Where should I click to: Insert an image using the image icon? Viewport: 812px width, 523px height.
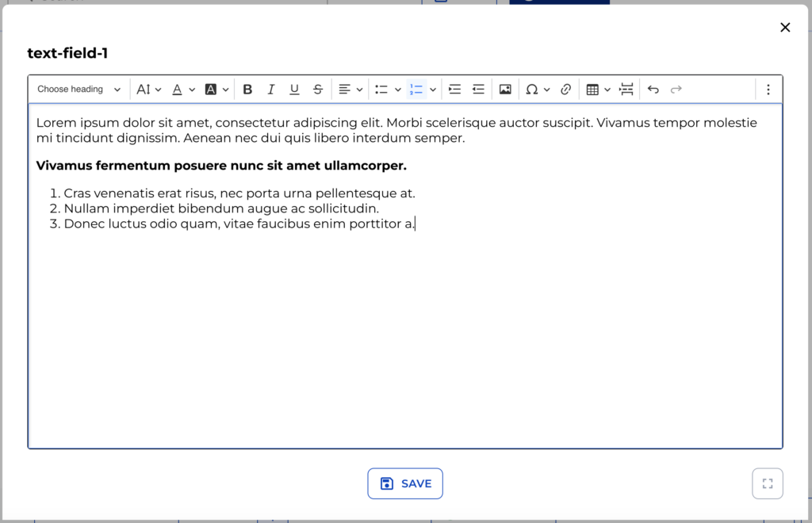505,89
